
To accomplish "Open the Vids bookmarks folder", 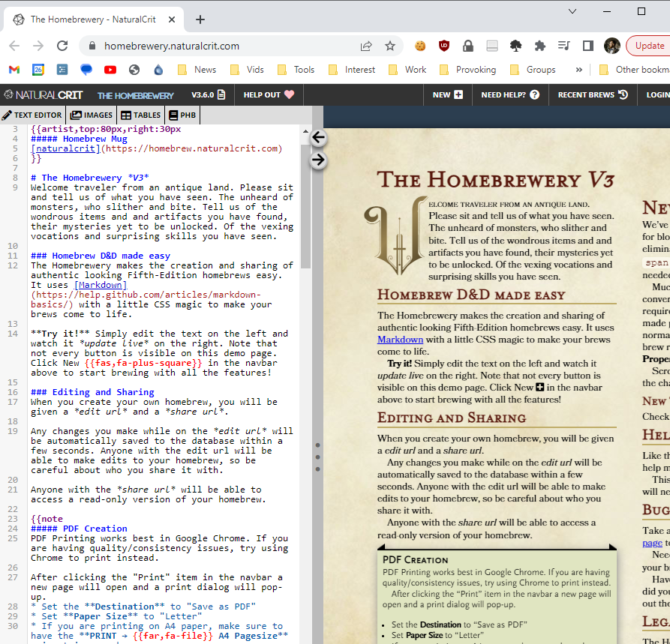I will pos(247,70).
